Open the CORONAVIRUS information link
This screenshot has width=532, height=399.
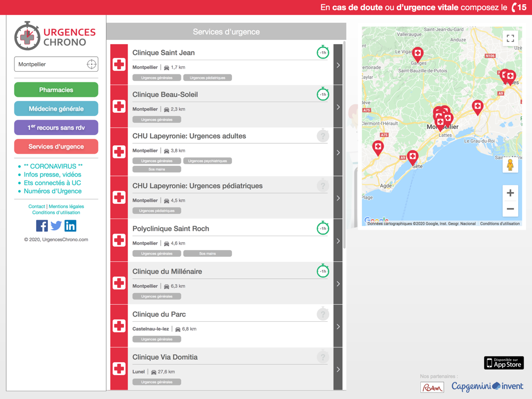(53, 167)
